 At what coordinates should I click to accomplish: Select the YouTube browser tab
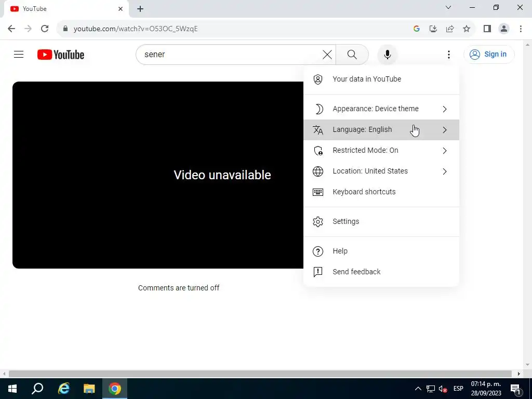66,9
